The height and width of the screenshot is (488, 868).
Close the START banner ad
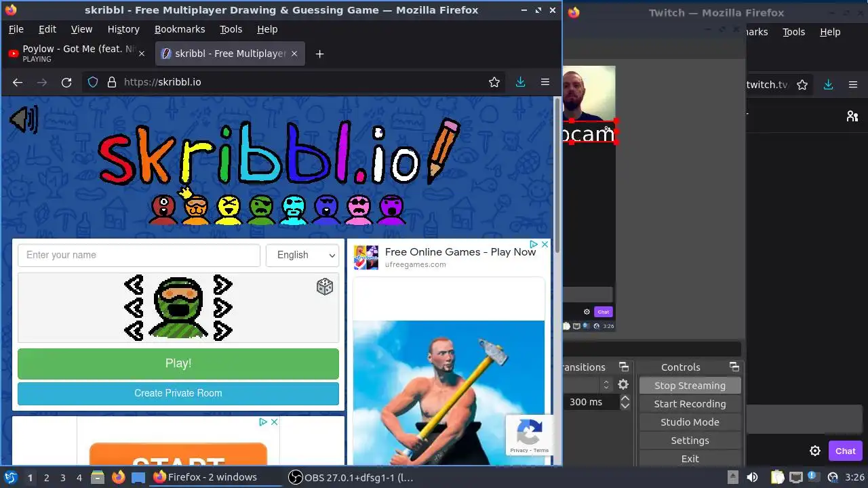[274, 422]
